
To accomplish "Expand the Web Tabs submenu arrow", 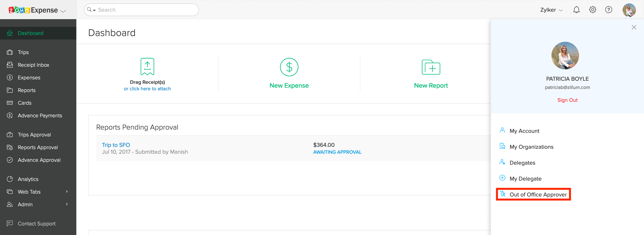I will tap(67, 191).
